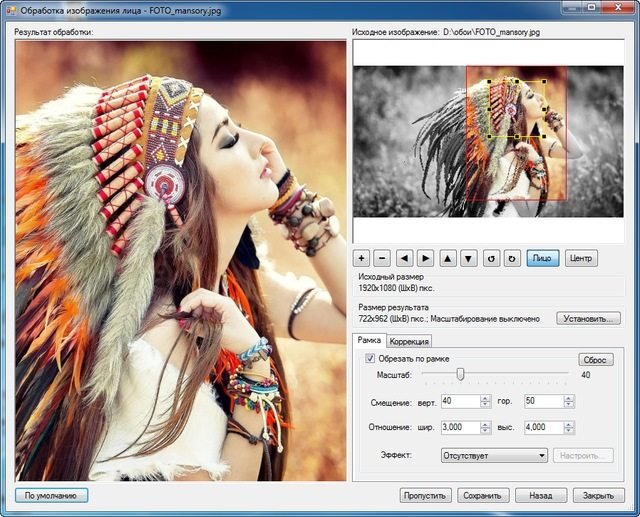This screenshot has height=517, width=640.
Task: Maximize the window
Action: (x=592, y=7)
